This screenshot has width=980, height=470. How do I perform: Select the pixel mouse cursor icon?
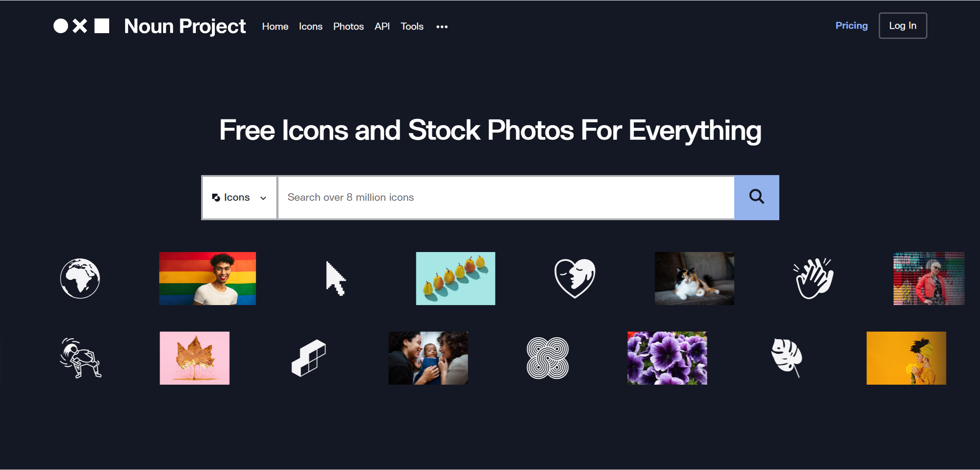coord(336,279)
